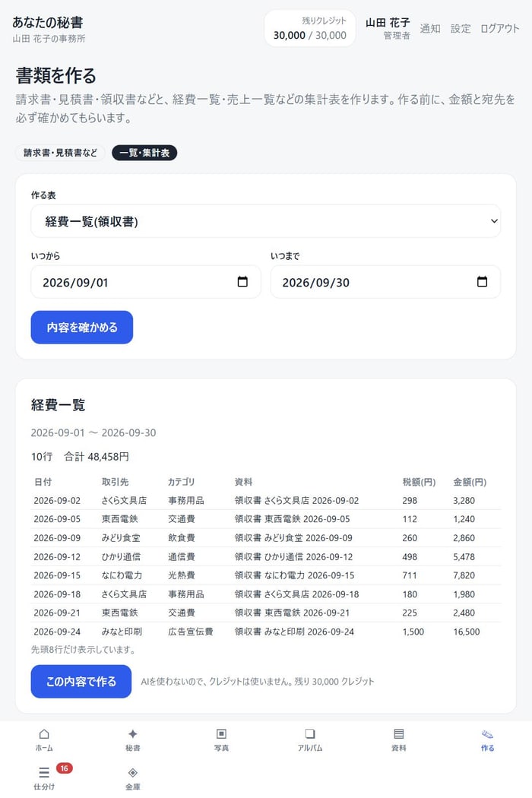Click the 1,500 tax amount cell
Image resolution: width=532 pixels, height=798 pixels.
pos(413,632)
